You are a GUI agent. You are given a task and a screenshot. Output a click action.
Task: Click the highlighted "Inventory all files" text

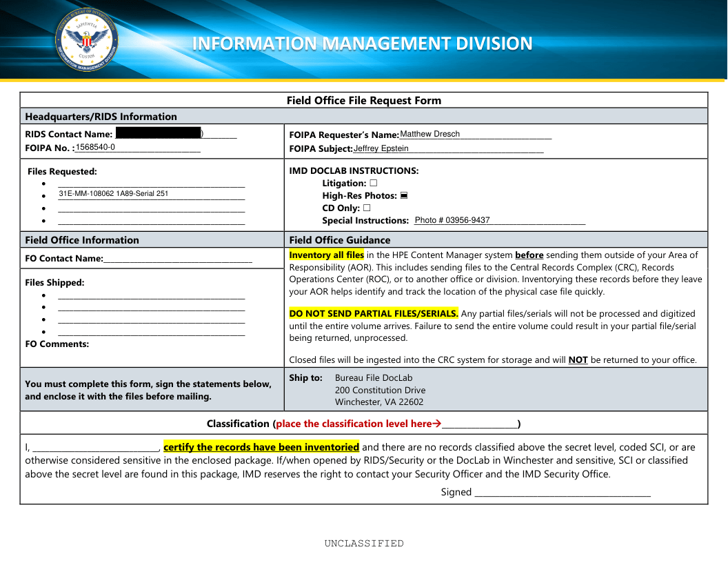point(326,255)
